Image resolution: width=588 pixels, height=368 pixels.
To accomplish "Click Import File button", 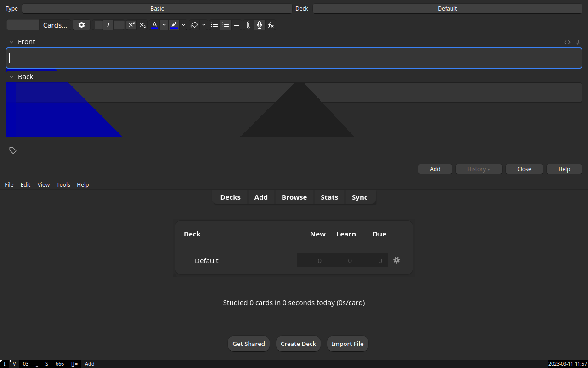I will [x=347, y=344].
